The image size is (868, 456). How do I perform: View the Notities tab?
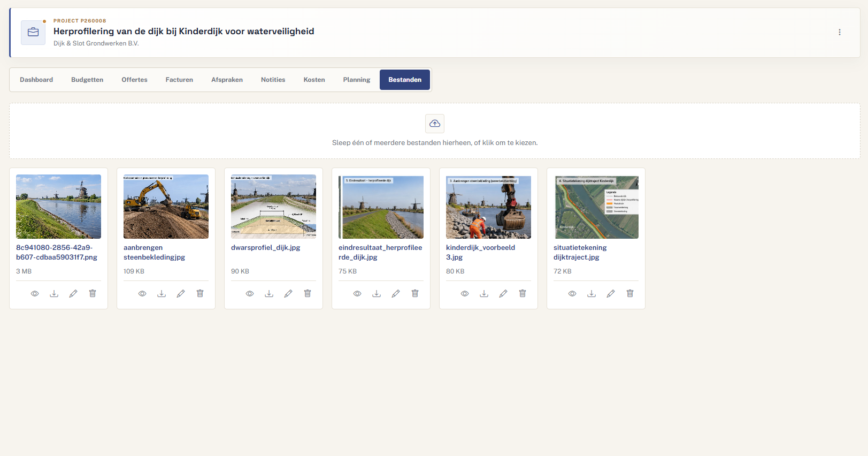click(273, 80)
